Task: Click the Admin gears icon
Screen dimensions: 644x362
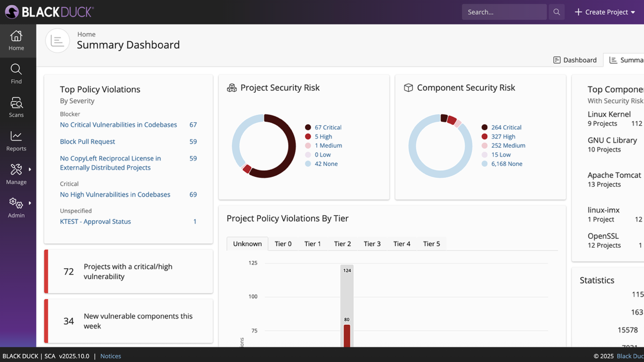Action: click(x=16, y=203)
